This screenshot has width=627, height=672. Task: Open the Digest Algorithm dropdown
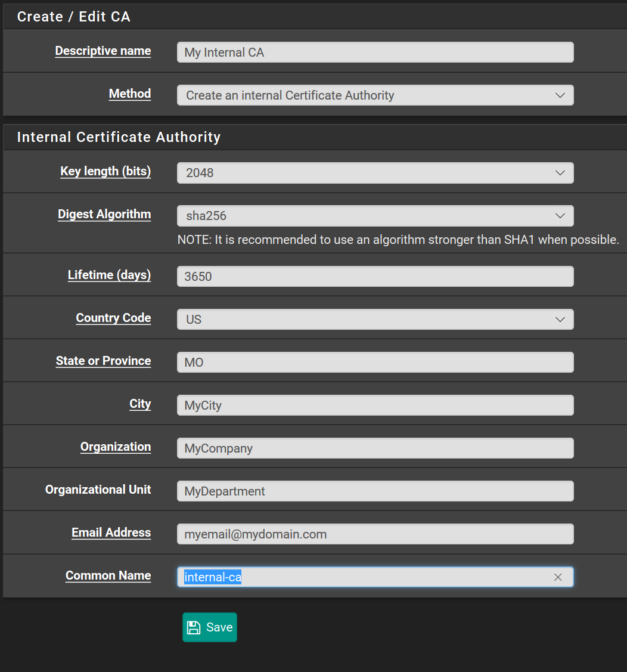click(x=375, y=216)
